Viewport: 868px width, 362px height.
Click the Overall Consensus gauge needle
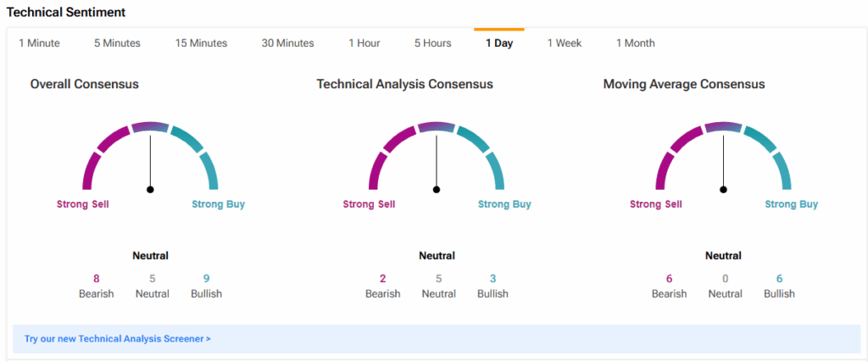150,161
